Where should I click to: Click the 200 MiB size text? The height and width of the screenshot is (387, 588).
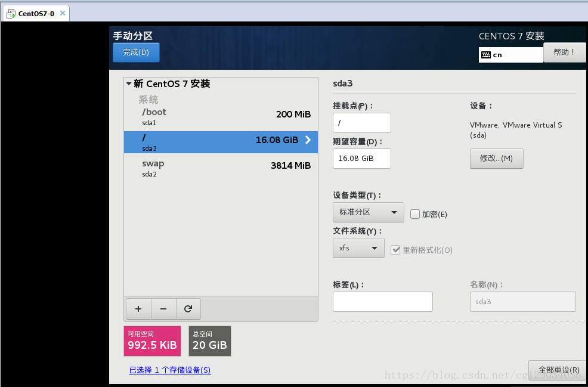(293, 114)
